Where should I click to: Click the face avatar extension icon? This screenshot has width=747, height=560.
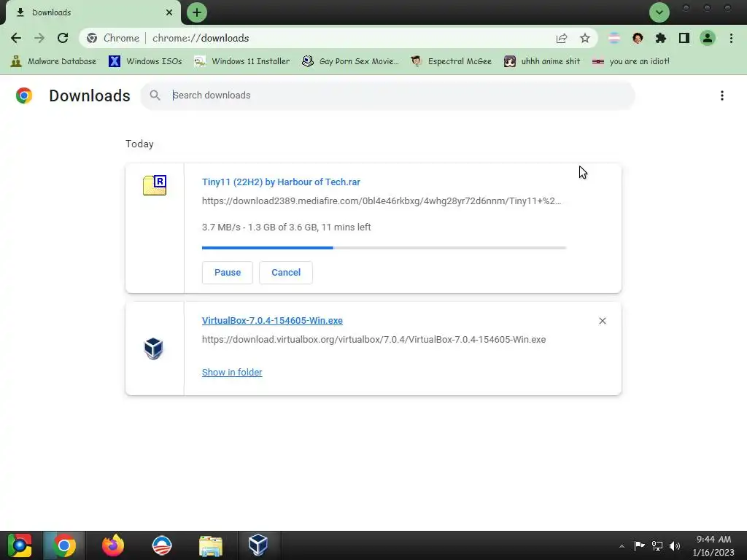click(638, 38)
